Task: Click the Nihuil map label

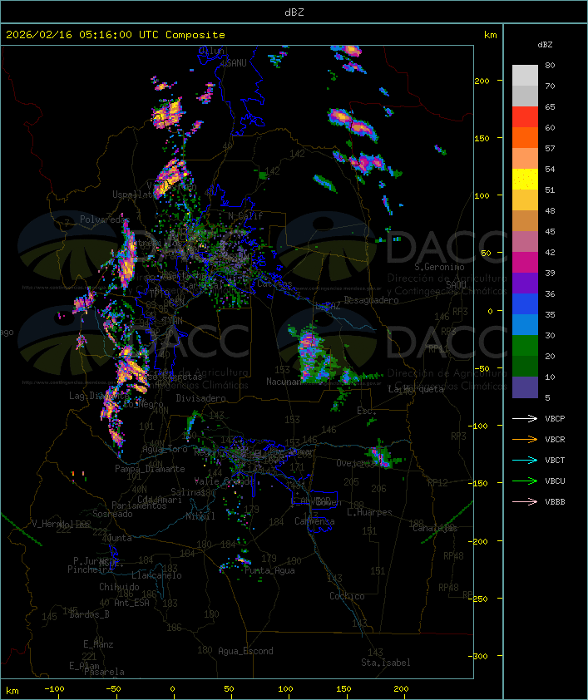Action: click(200, 516)
